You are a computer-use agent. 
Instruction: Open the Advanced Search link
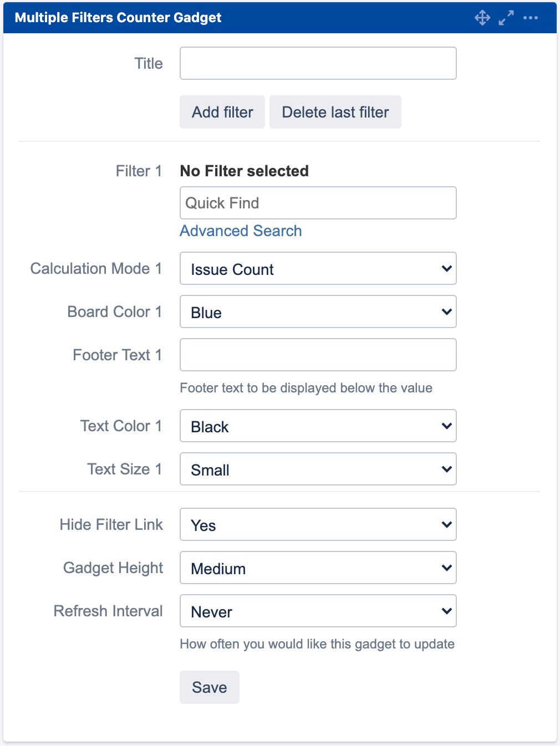tap(241, 231)
